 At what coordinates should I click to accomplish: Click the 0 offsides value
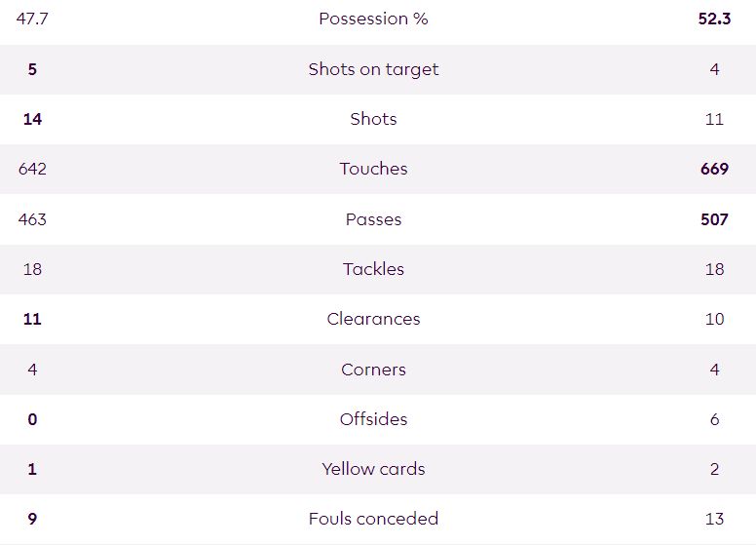point(32,419)
